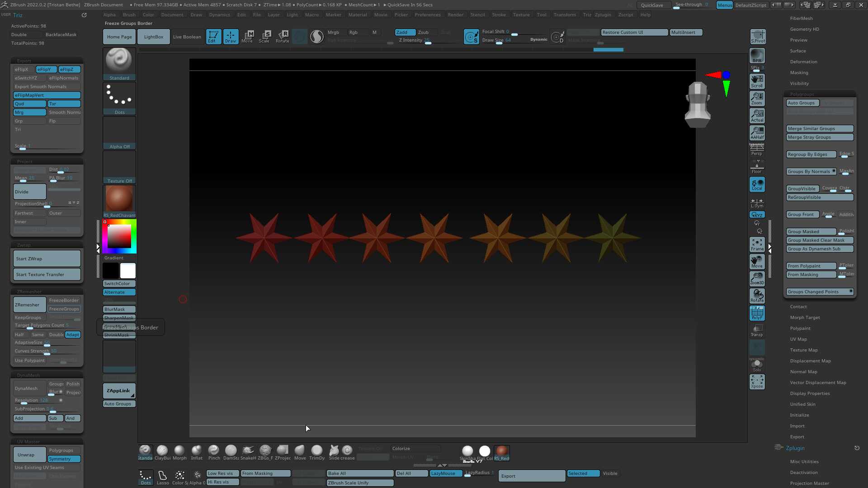This screenshot has height=488, width=868.
Task: Toggle Transp transparency mode
Action: point(757,330)
